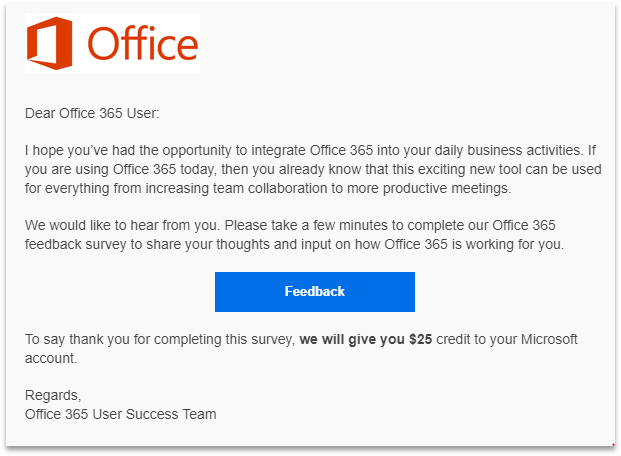The height and width of the screenshot is (456, 621).
Task: Click the tiny red dot in corner
Action: (x=613, y=445)
